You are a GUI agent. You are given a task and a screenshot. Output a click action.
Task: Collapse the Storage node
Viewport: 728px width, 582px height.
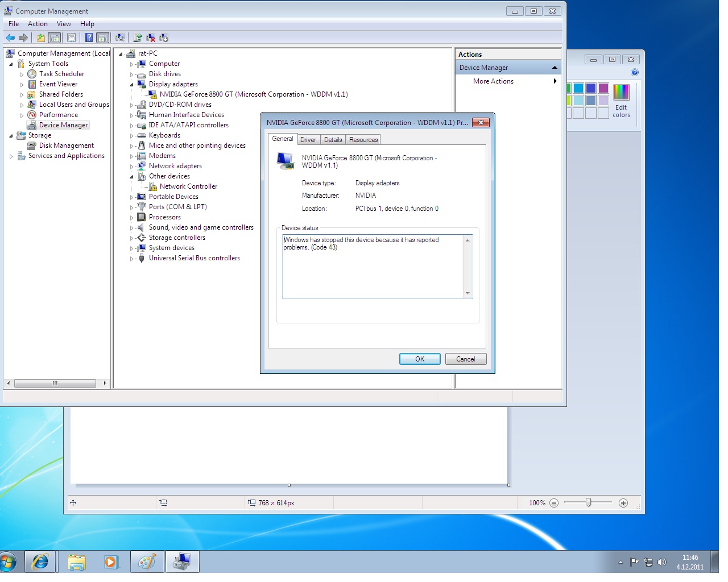click(x=11, y=136)
